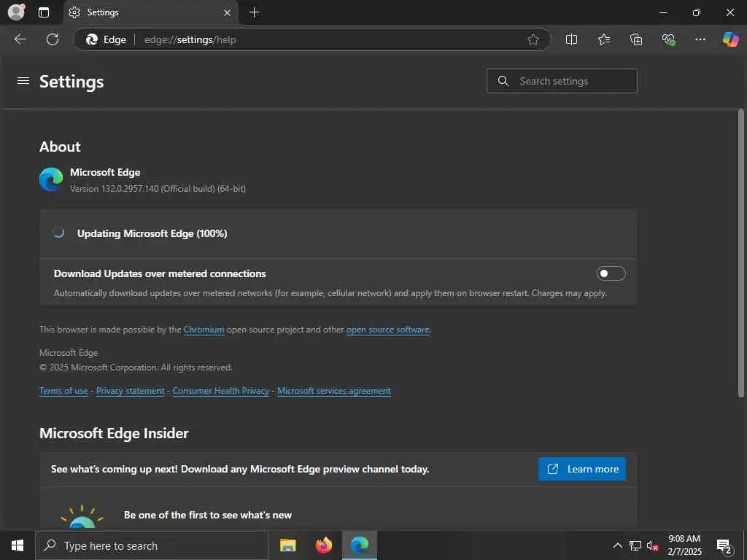Open the profile avatar menu
The width and height of the screenshot is (747, 560).
click(x=16, y=12)
